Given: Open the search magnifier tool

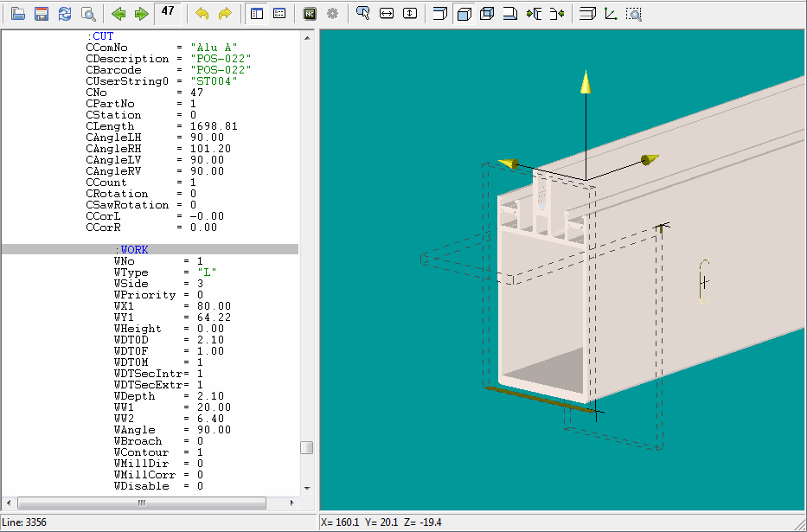Looking at the screenshot, I should pos(87,14).
